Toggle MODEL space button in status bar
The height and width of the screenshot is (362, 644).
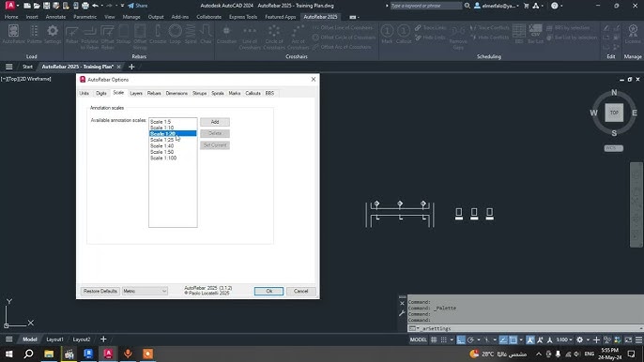click(x=418, y=339)
